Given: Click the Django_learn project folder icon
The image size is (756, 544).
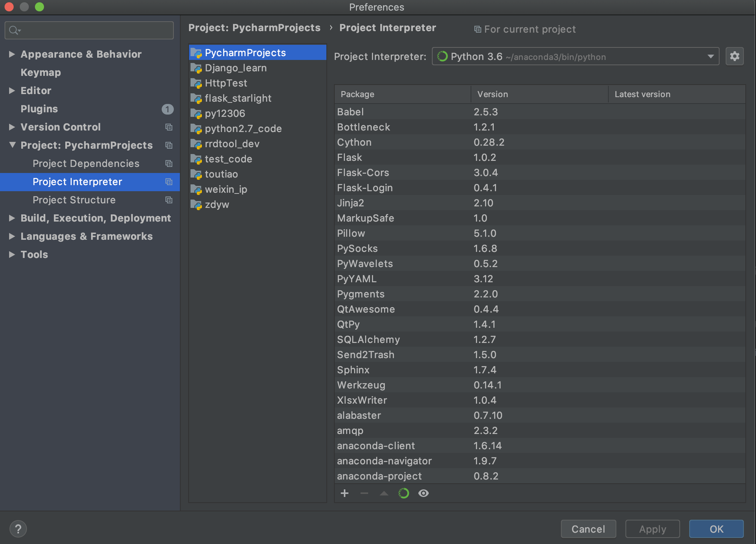Looking at the screenshot, I should (x=196, y=68).
